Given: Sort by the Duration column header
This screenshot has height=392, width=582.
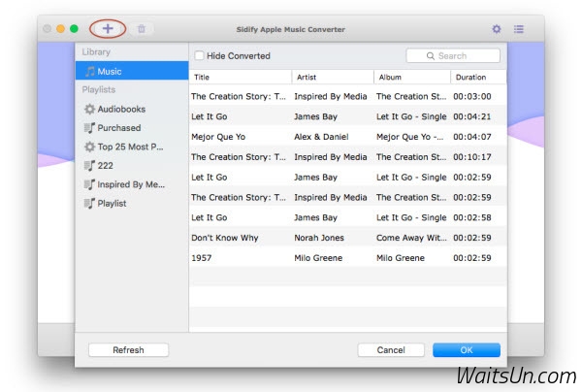Looking at the screenshot, I should (x=478, y=78).
